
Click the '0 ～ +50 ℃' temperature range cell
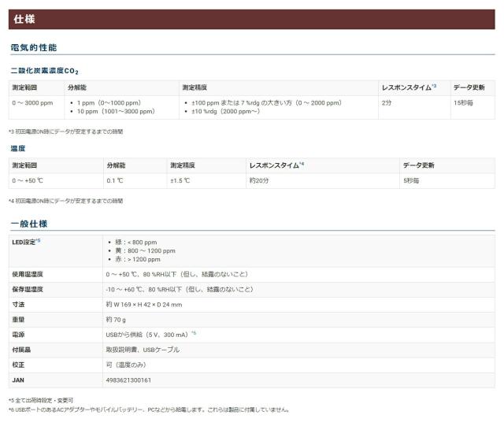(28, 180)
